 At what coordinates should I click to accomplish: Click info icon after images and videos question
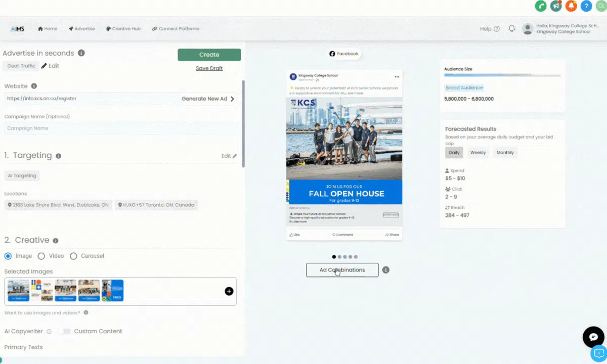tap(86, 312)
